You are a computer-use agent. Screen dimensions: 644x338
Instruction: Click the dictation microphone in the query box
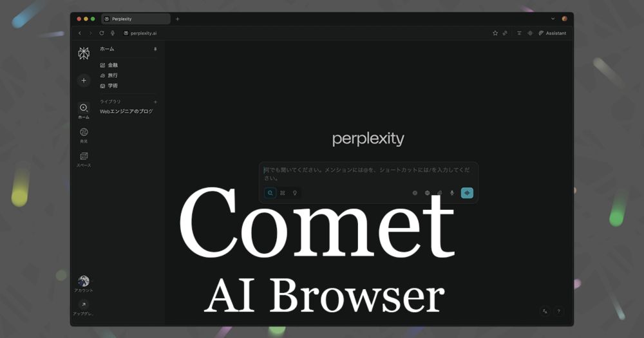click(452, 193)
